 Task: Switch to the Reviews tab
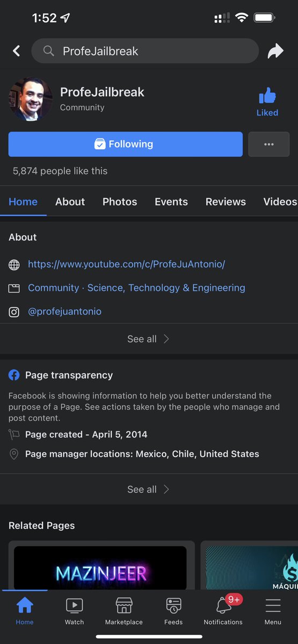pyautogui.click(x=226, y=202)
